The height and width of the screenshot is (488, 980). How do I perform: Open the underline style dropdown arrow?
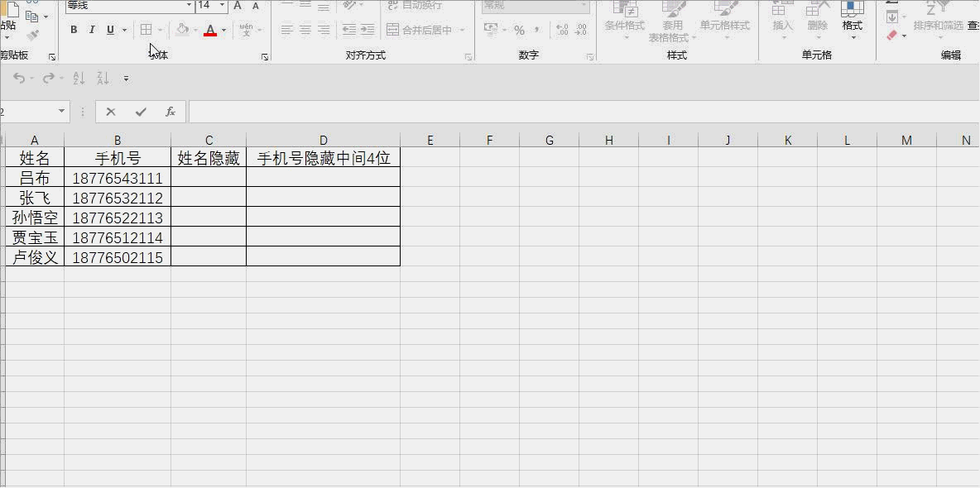click(x=124, y=30)
